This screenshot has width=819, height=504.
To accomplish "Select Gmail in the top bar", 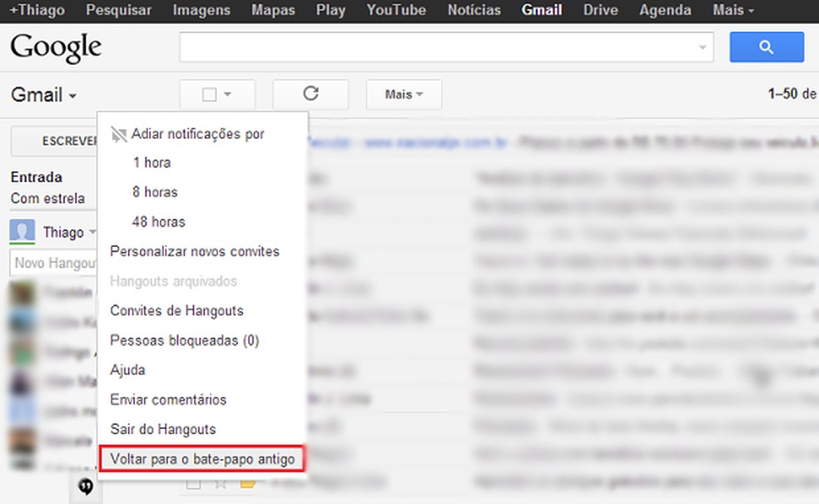I will point(542,10).
